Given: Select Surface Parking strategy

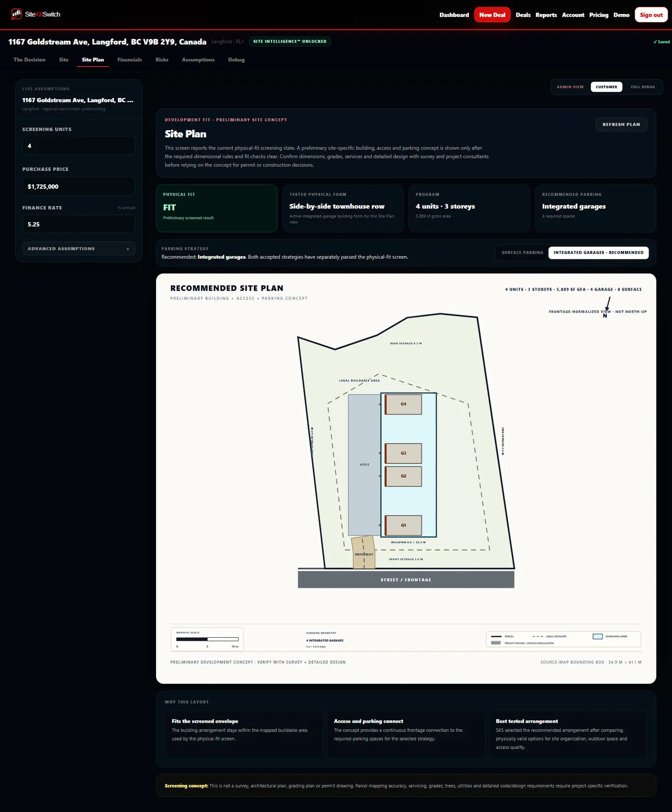Looking at the screenshot, I should (x=522, y=253).
